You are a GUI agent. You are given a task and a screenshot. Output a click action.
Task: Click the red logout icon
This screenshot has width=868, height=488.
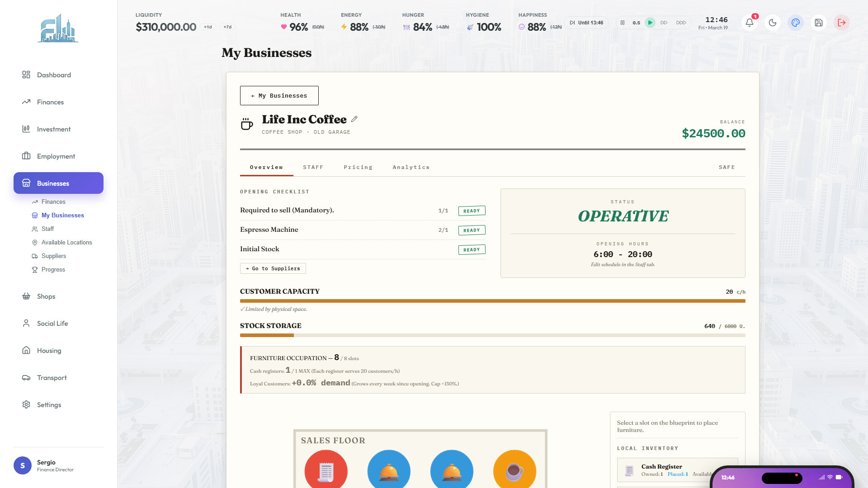coord(842,23)
